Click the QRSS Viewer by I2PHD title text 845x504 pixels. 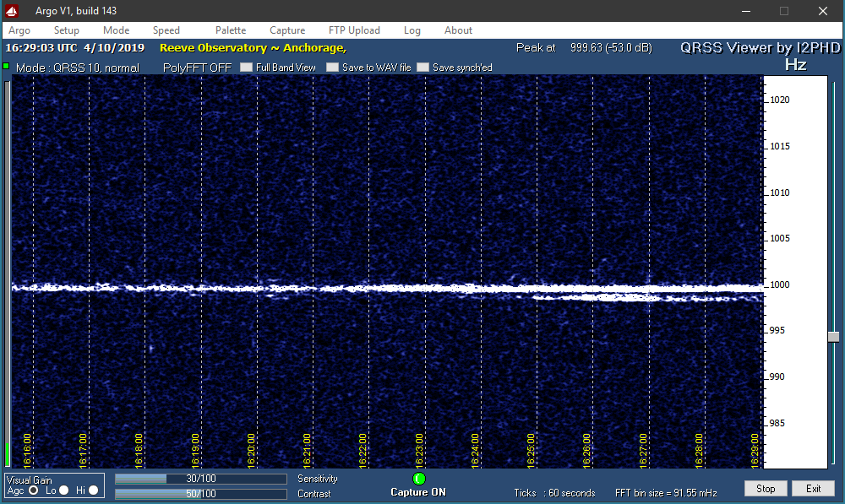[x=760, y=48]
